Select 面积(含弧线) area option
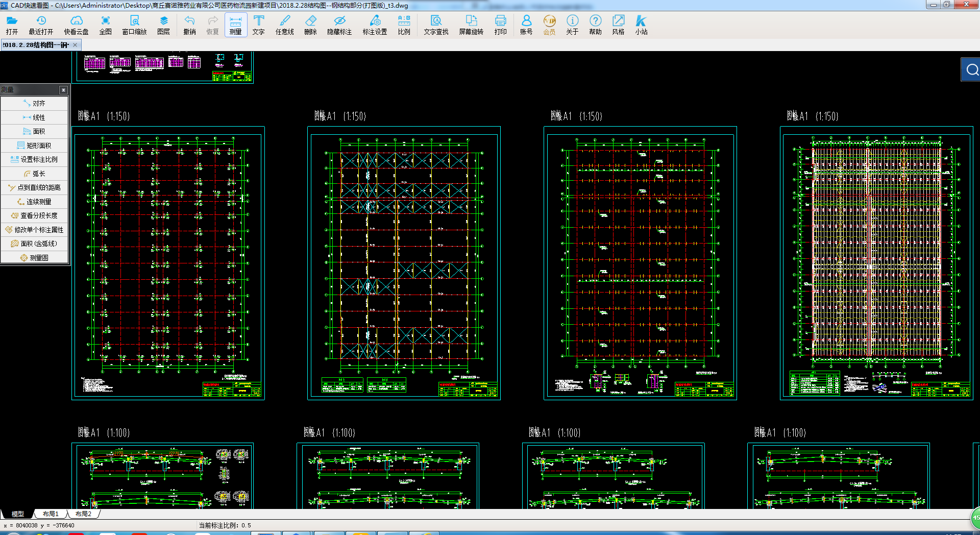The height and width of the screenshot is (535, 980). tap(34, 244)
